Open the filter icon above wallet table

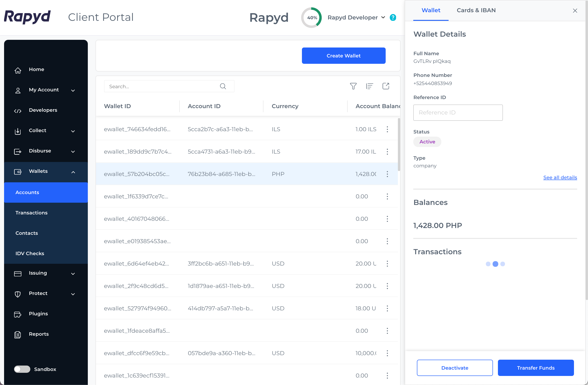(353, 86)
